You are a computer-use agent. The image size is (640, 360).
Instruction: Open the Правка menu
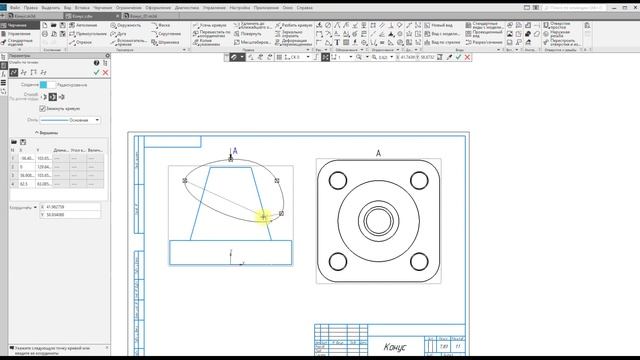pos(31,8)
